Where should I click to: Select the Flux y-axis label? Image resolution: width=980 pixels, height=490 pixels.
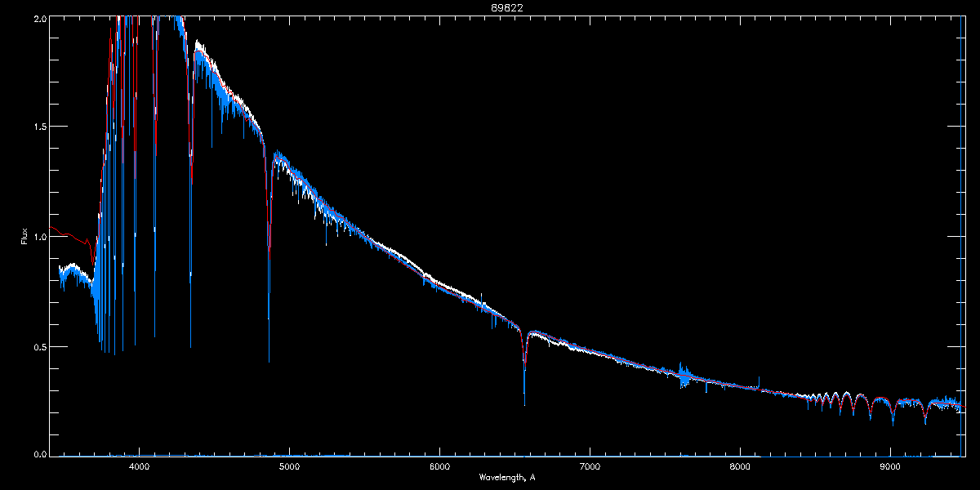(x=24, y=237)
